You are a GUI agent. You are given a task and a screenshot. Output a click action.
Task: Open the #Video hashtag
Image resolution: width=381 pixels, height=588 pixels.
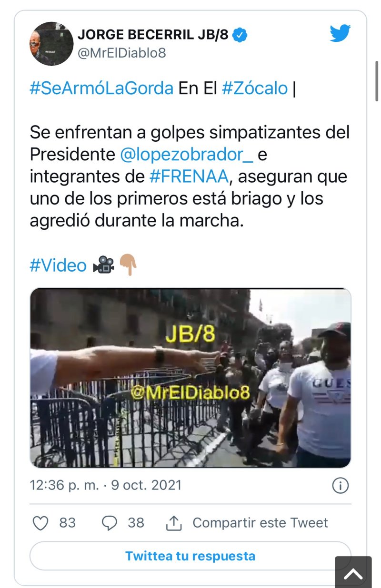point(58,265)
